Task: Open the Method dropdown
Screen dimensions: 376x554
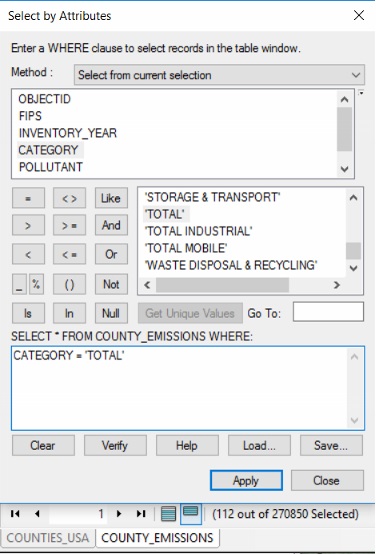Action: click(x=219, y=75)
